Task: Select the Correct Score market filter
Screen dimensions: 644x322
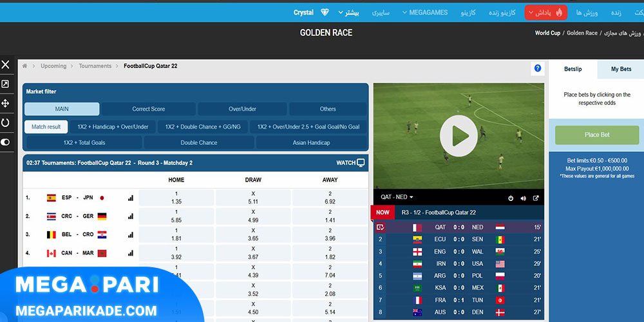Action: [x=148, y=109]
